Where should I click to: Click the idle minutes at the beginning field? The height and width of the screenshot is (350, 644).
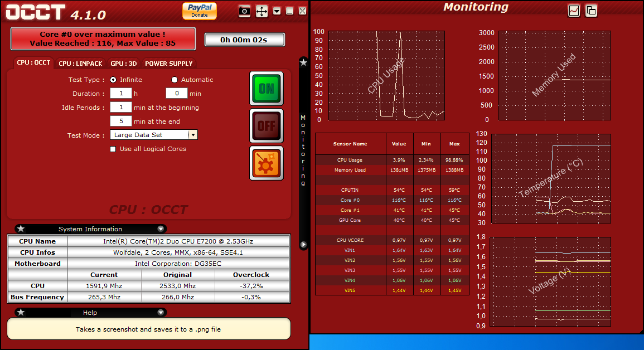click(121, 108)
